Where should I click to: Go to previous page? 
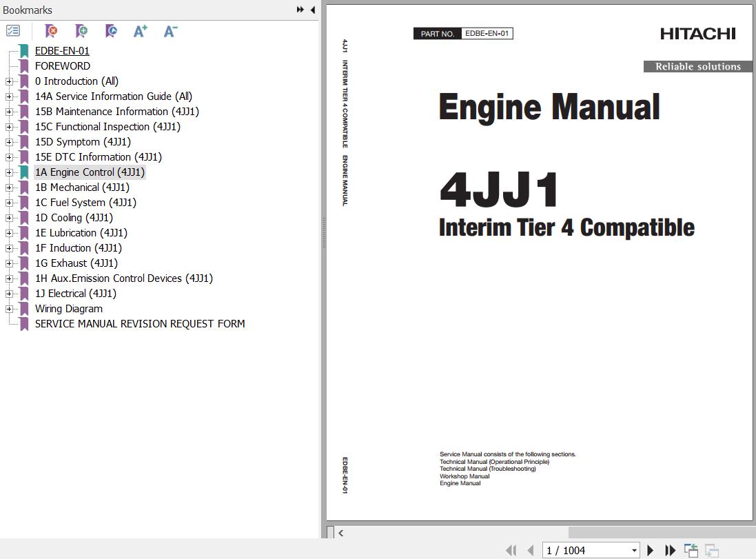point(531,550)
